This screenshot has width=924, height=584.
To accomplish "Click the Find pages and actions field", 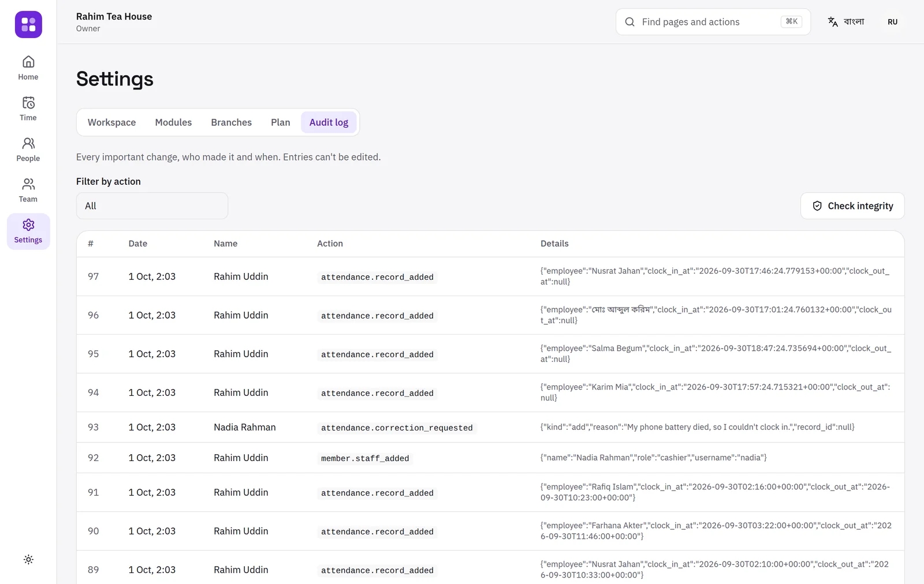I will 713,22.
